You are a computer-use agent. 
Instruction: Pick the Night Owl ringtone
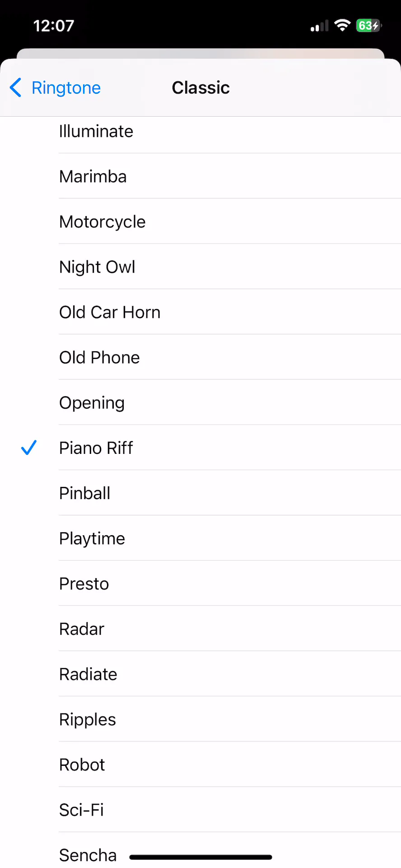click(x=98, y=267)
